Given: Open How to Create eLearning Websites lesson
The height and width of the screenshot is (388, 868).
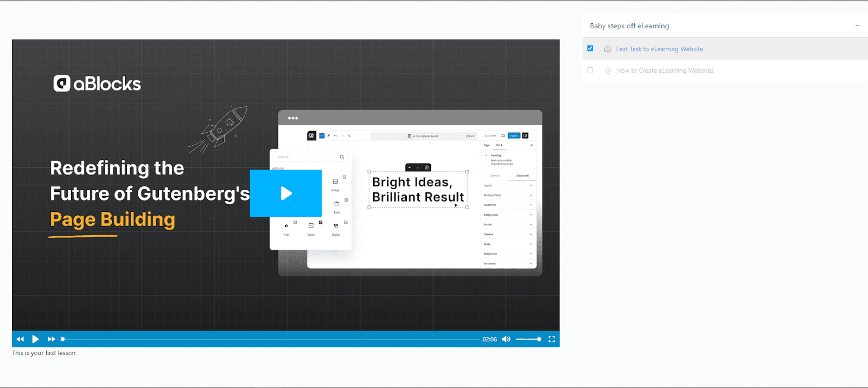Looking at the screenshot, I should (665, 70).
